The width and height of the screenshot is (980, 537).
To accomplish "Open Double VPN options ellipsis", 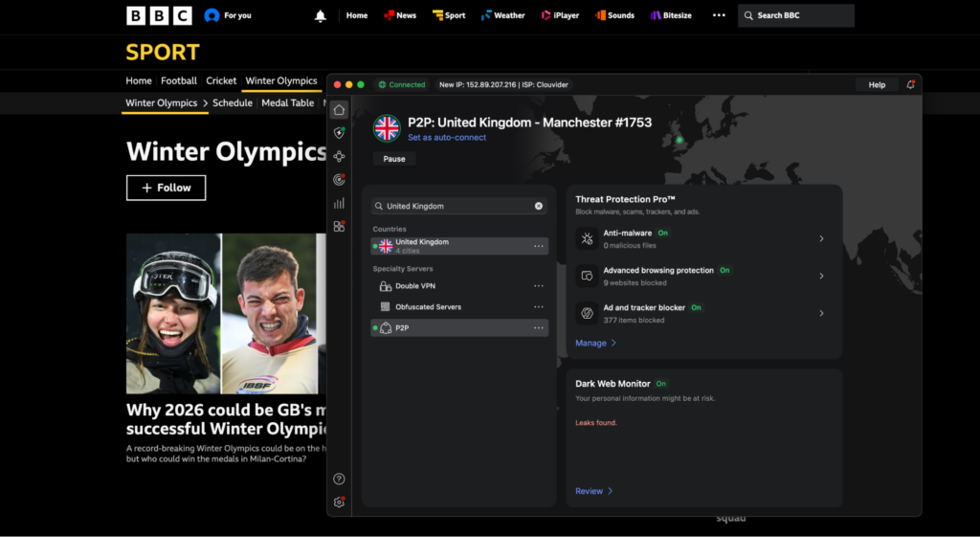I will point(539,285).
